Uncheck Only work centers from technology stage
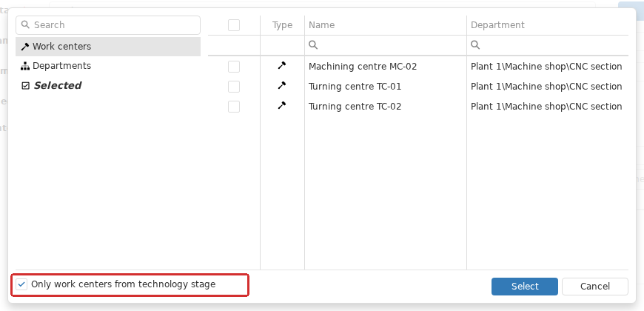The width and height of the screenshot is (644, 311). pos(21,284)
